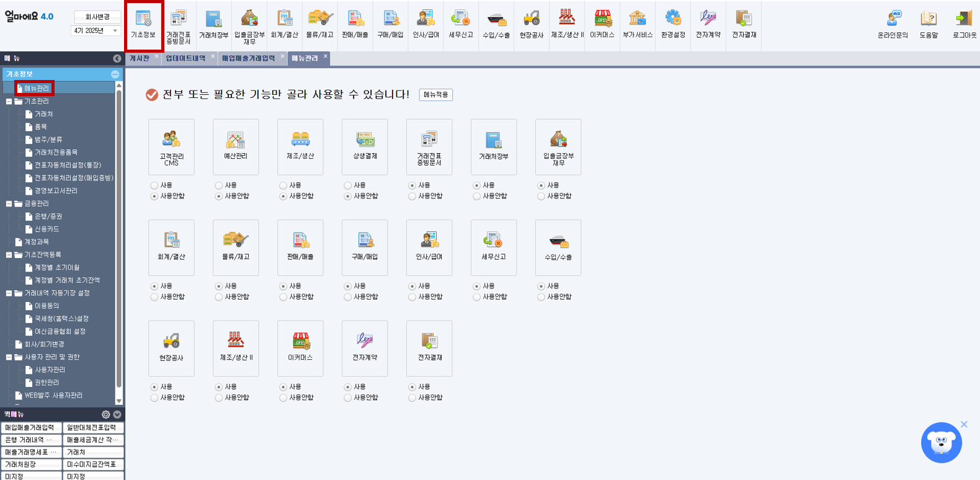Select 사용안함 under 입출금장부 재무 card
Viewport: 980px width, 480px height.
coord(541,196)
